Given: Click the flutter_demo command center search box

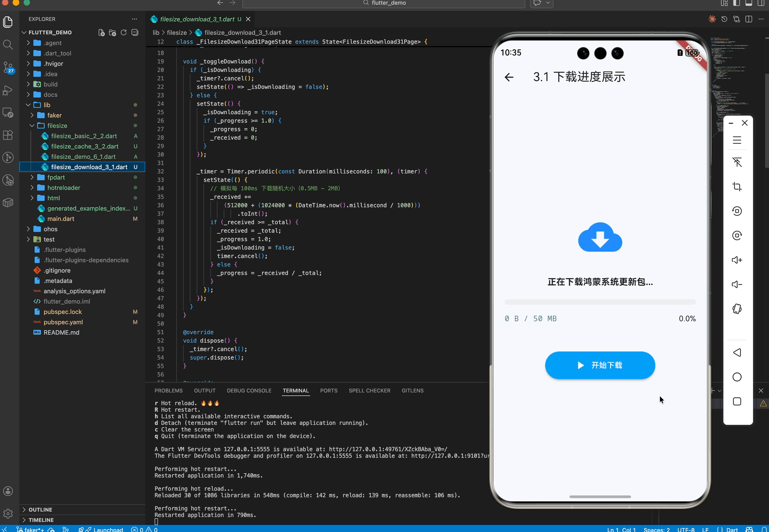Looking at the screenshot, I should pyautogui.click(x=384, y=3).
